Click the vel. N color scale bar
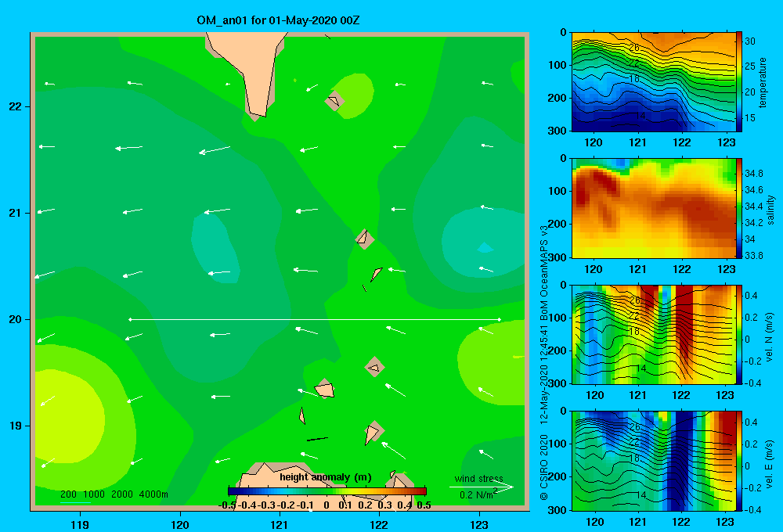The width and height of the screenshot is (783, 532). pyautogui.click(x=739, y=335)
